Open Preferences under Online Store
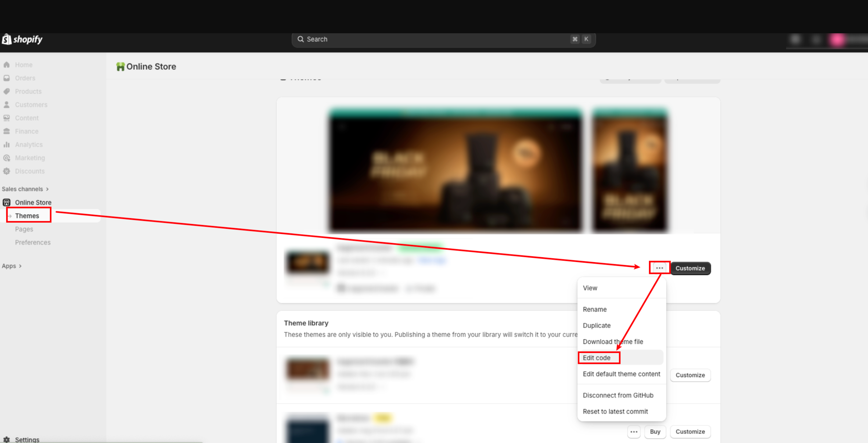 (x=33, y=243)
